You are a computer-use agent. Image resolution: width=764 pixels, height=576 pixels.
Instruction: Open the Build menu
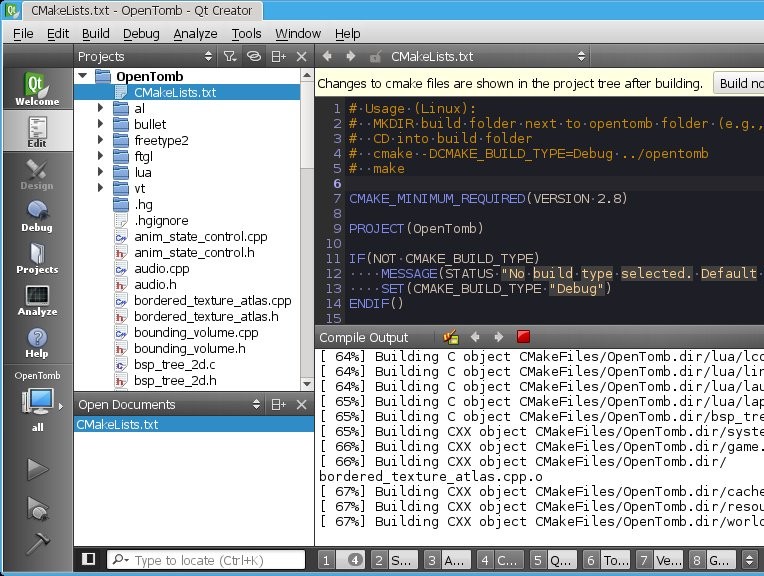coord(96,34)
